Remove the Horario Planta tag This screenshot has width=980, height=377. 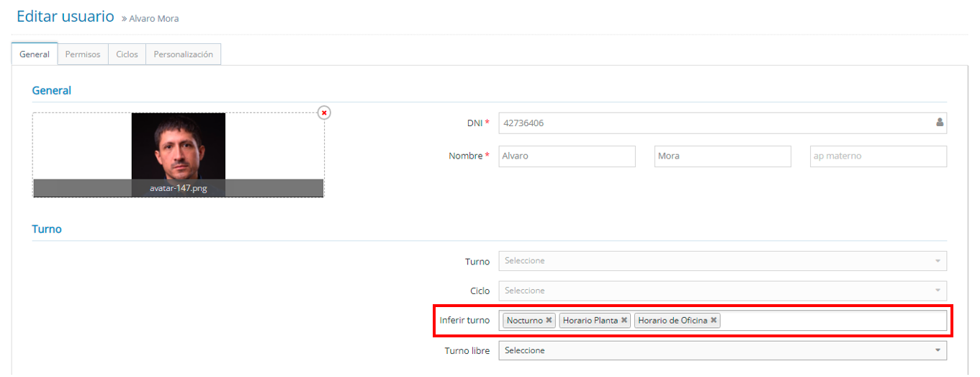point(624,321)
